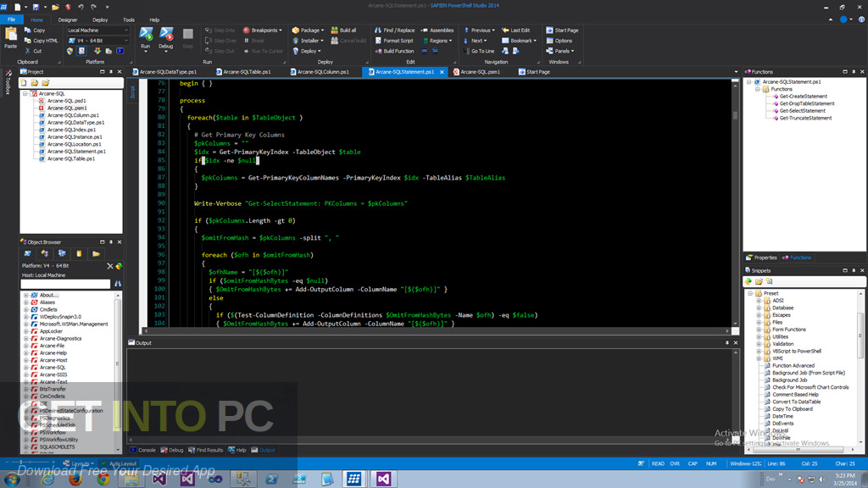Screen dimensions: 868x488
Task: Click the Last Edit arrow icon
Action: (x=505, y=30)
